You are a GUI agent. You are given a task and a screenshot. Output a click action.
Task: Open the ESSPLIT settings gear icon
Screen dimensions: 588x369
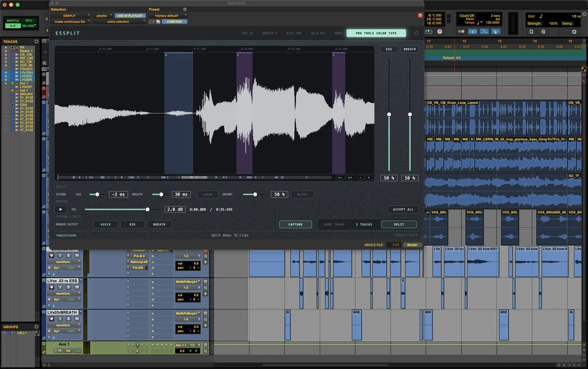tap(416, 33)
